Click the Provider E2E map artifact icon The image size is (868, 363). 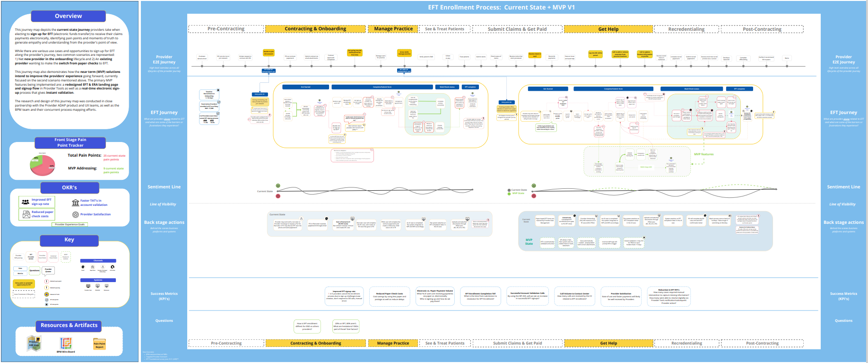[x=34, y=343]
